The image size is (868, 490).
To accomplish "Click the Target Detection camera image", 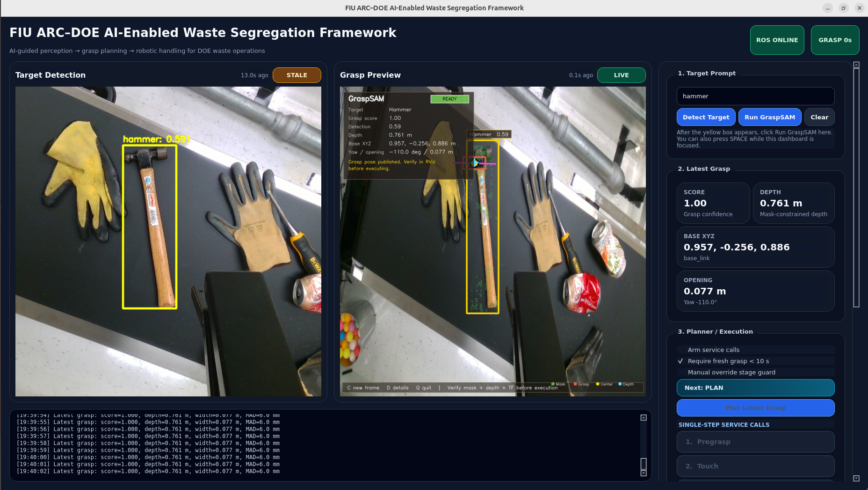I will click(168, 241).
